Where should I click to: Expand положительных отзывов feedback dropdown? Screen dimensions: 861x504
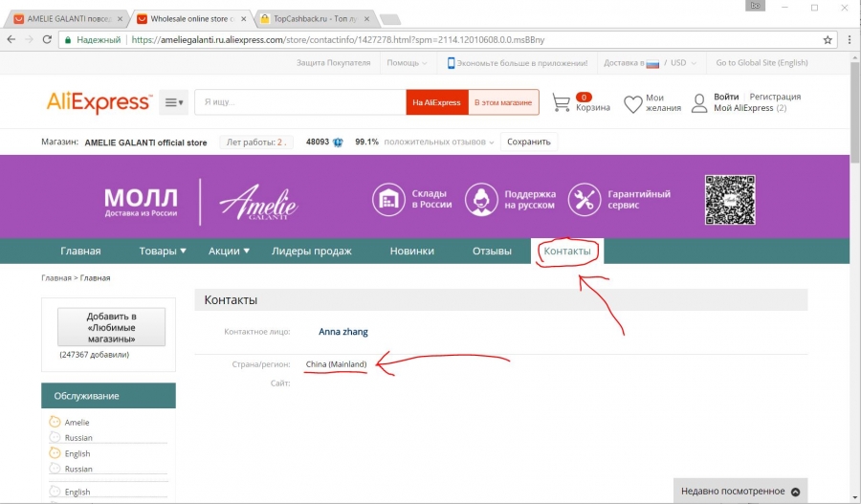tap(439, 142)
